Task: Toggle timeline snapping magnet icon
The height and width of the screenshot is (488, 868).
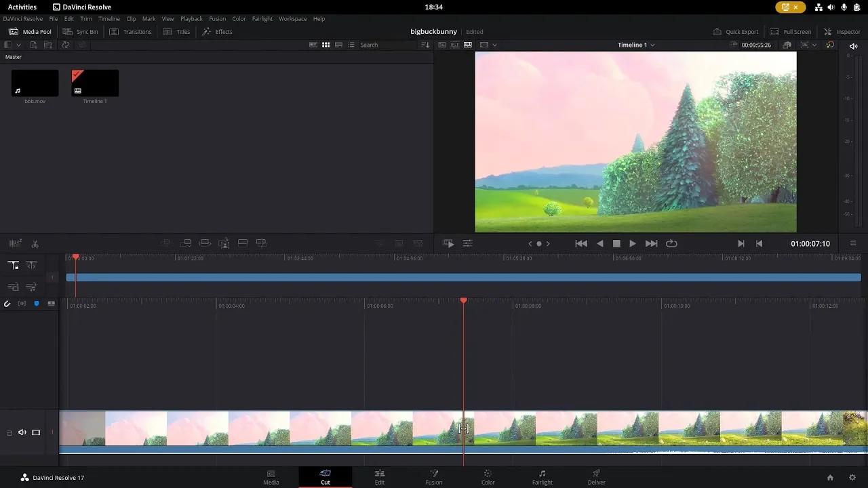Action: click(7, 304)
